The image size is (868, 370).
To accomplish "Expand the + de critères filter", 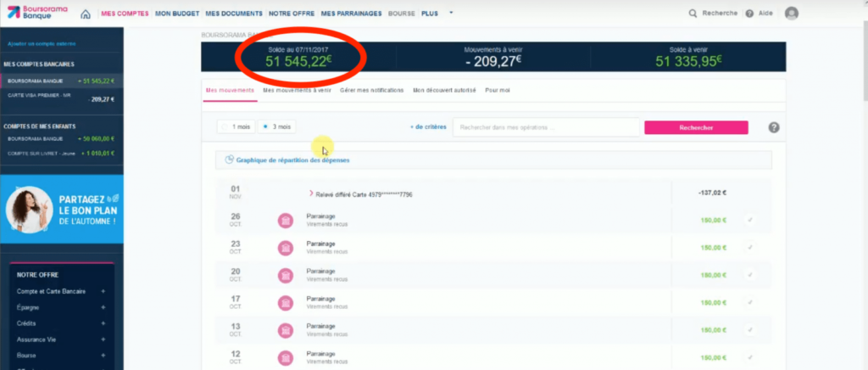I will (x=428, y=126).
